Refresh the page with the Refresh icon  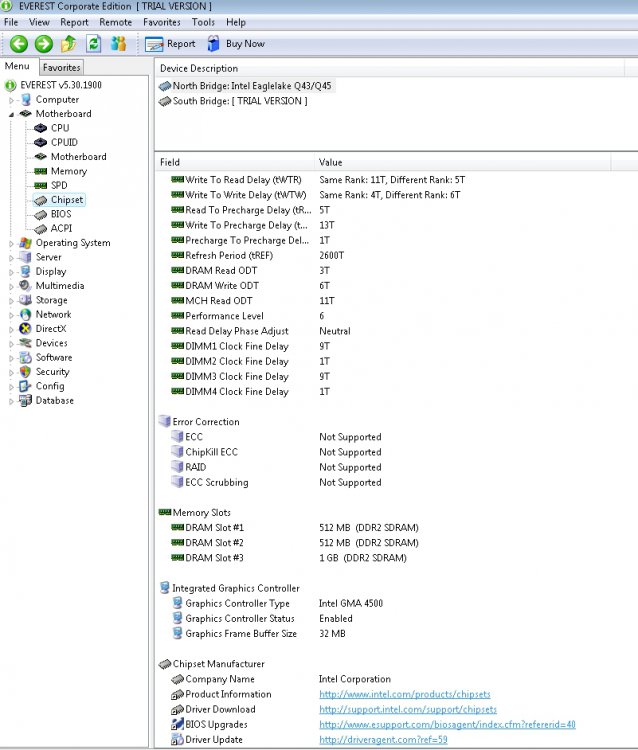point(94,44)
